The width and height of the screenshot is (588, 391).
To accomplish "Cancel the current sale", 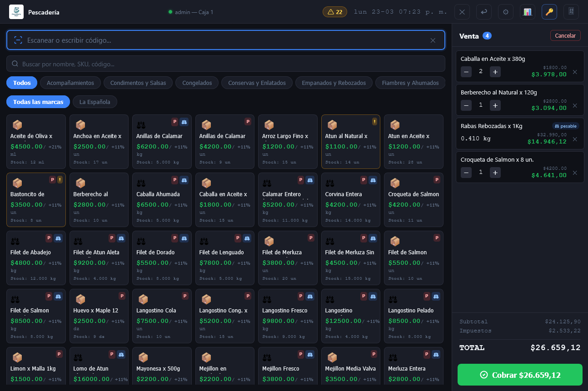I will [565, 36].
